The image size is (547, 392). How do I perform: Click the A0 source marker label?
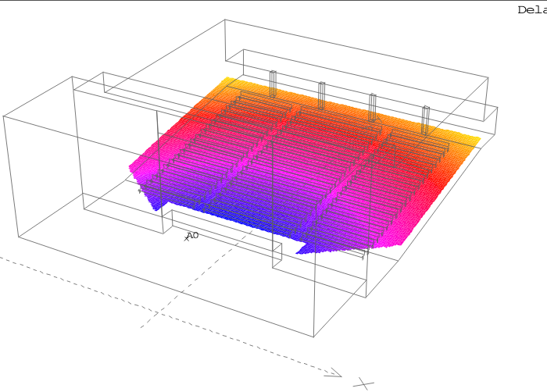[193, 235]
